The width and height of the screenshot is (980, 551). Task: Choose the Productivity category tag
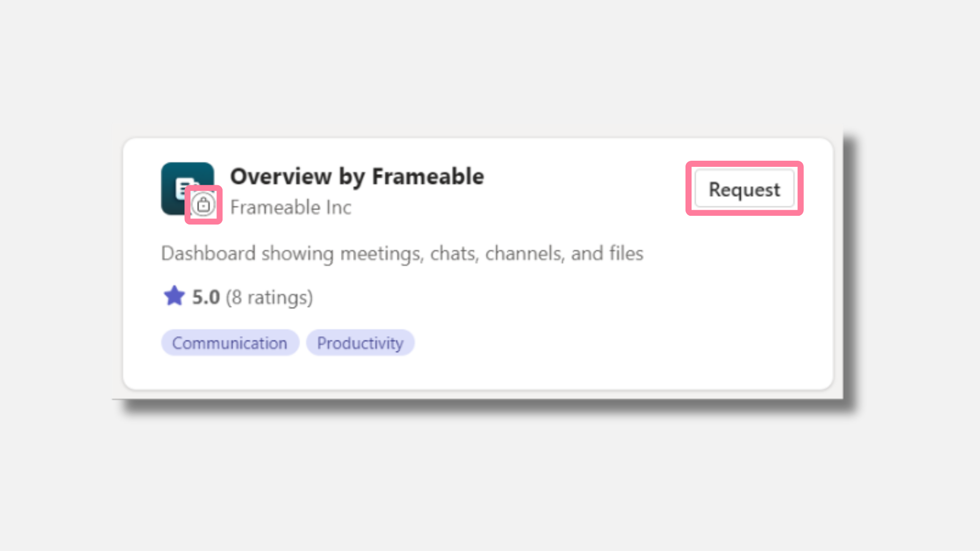coord(360,343)
